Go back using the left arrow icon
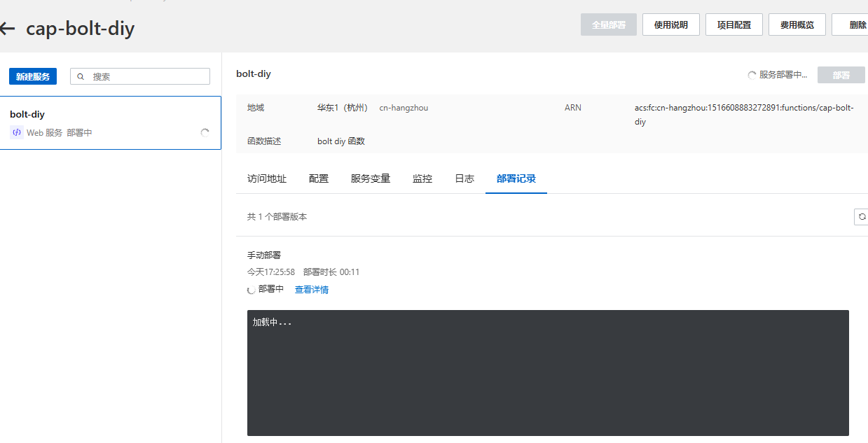 pos(7,29)
